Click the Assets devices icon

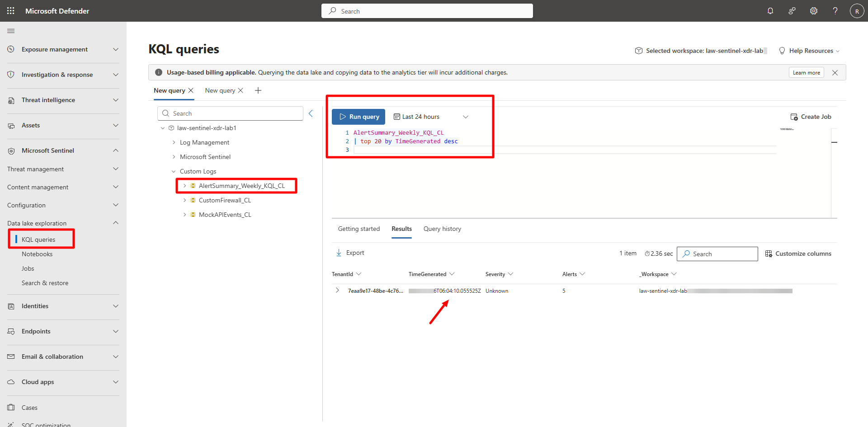[11, 125]
